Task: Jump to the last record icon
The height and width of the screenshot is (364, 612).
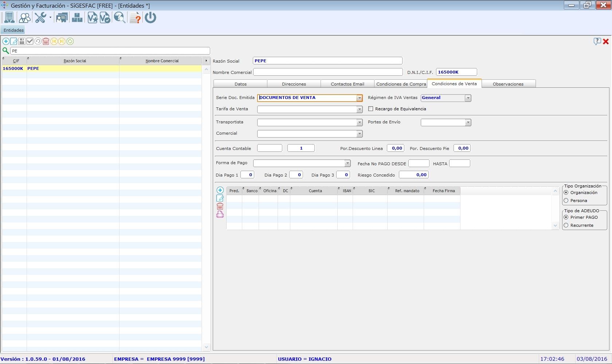Action: coord(62,41)
